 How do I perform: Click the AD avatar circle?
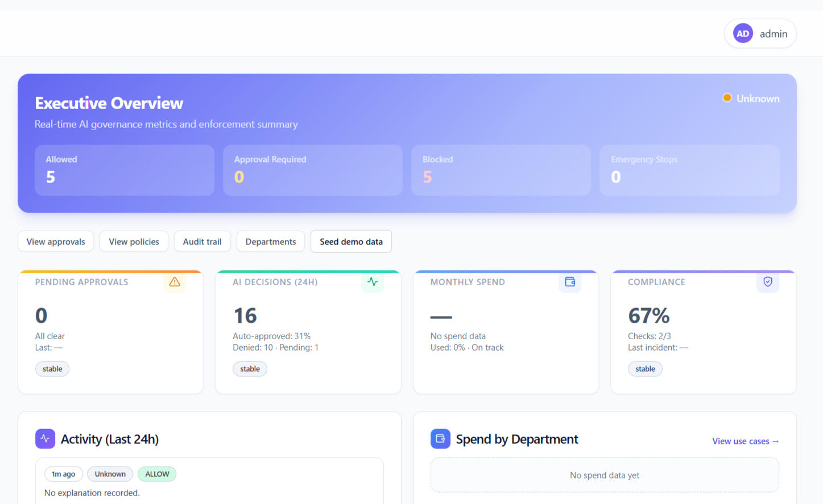pyautogui.click(x=742, y=34)
